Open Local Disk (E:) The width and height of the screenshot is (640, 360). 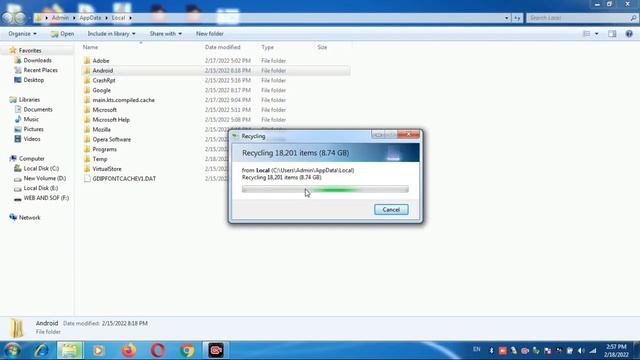point(40,188)
